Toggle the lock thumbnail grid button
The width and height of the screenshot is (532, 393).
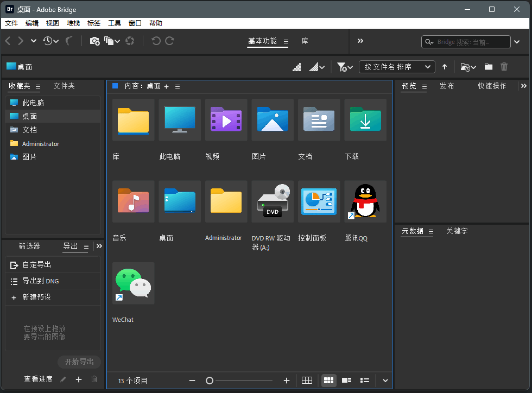pyautogui.click(x=307, y=381)
